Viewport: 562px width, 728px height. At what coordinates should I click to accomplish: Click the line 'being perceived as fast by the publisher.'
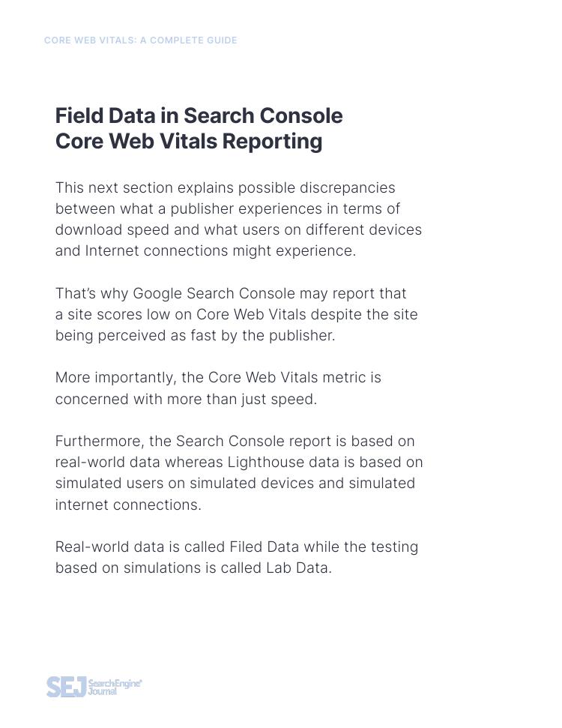[195, 335]
